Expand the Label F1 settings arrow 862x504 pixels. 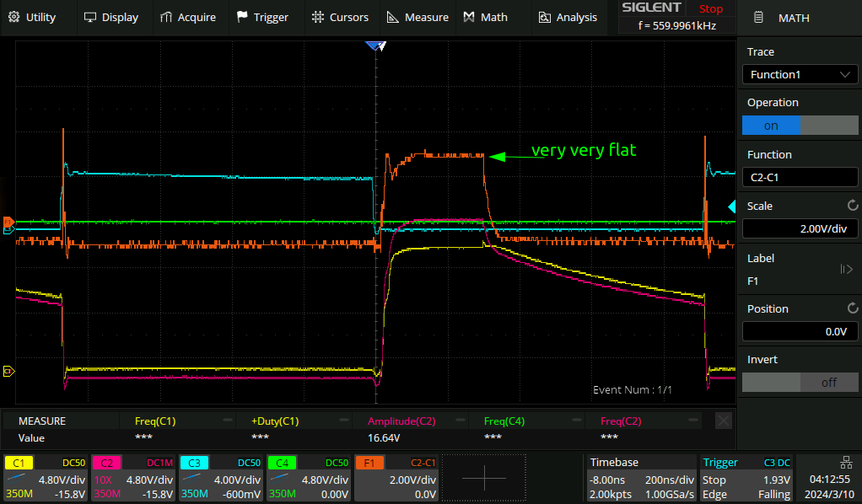point(846,270)
